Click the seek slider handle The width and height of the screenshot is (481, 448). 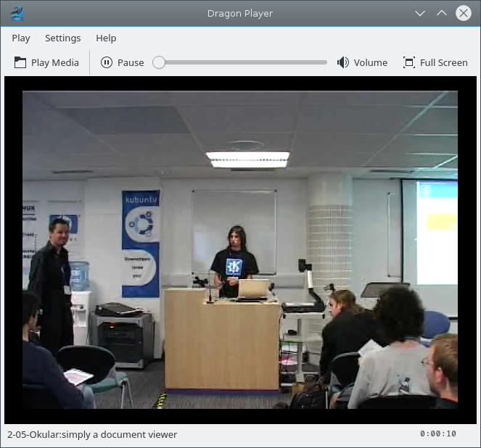pyautogui.click(x=159, y=63)
